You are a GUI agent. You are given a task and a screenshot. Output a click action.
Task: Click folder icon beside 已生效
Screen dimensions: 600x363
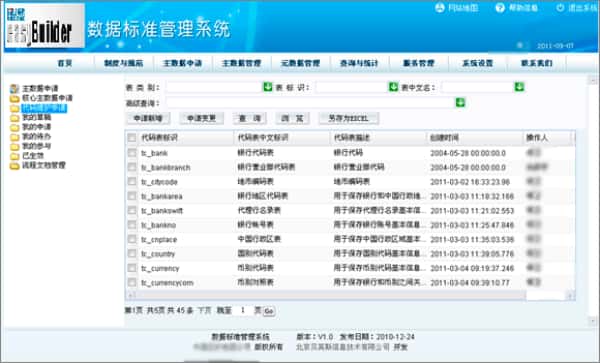15,156
